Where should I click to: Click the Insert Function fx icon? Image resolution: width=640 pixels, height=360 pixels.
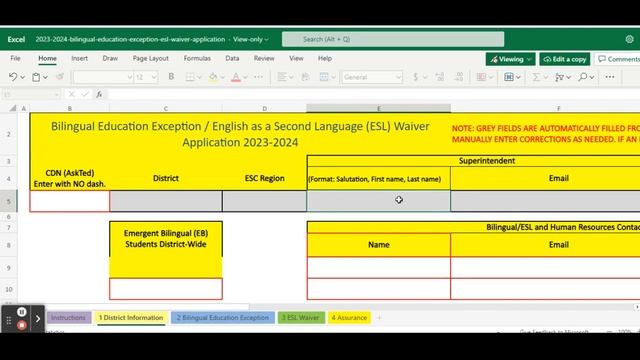point(99,94)
